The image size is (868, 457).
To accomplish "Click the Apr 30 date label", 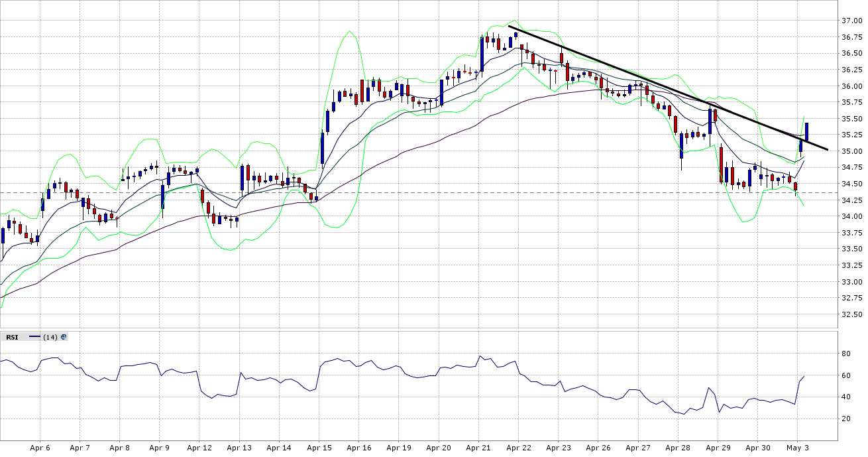I will 757,448.
